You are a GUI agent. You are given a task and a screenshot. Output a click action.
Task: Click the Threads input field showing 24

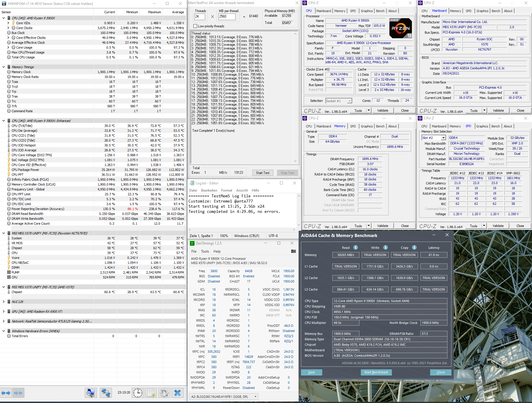tap(200, 16)
